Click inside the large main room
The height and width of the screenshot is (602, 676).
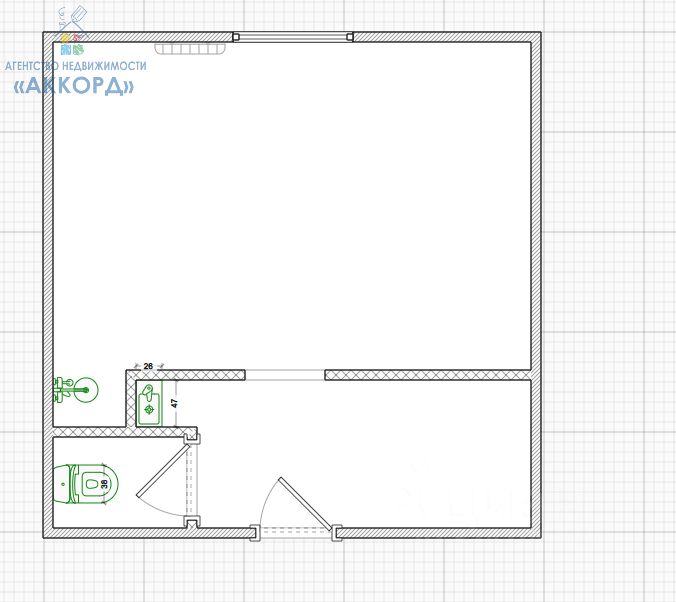[291, 206]
